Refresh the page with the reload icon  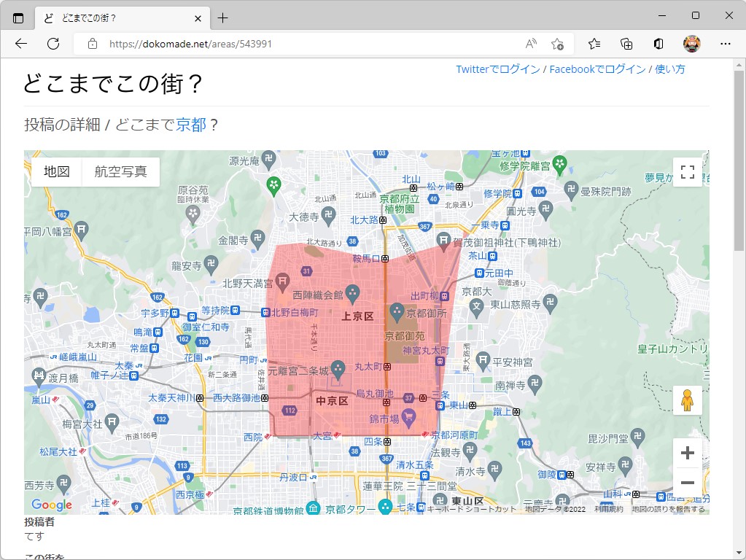tap(52, 44)
